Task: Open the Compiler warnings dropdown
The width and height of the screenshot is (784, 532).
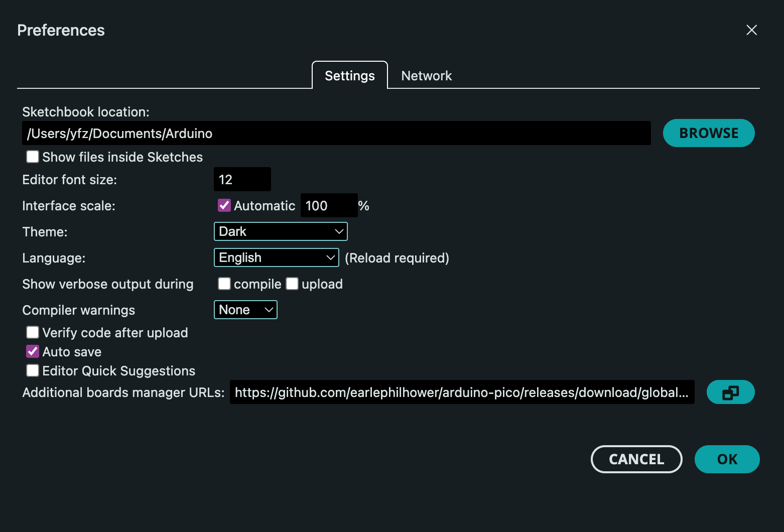Action: coord(245,310)
